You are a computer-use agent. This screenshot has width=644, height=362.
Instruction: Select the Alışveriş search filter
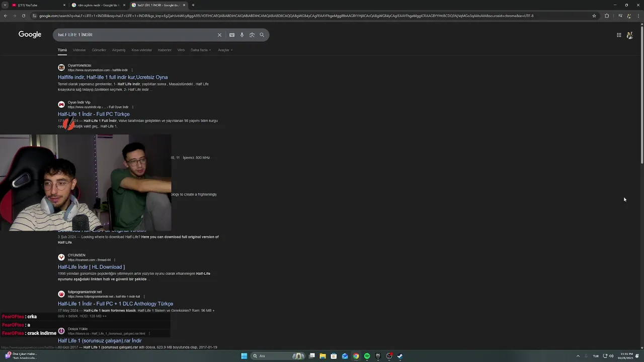[119, 50]
